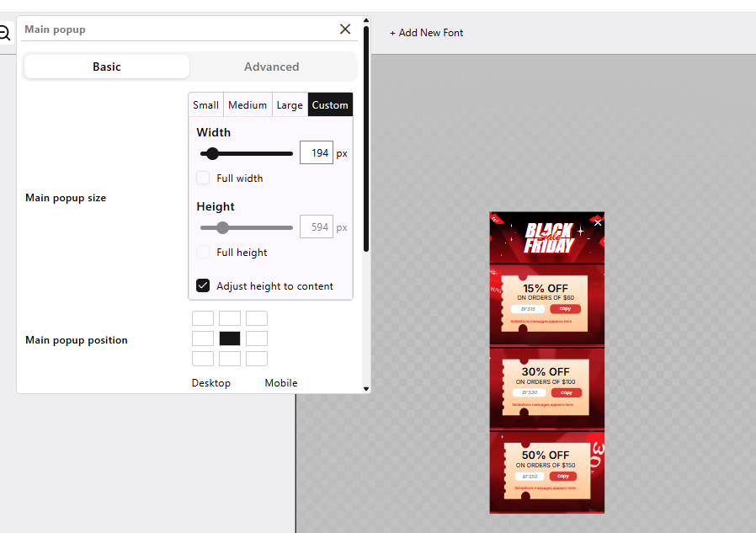Copy the 30% OFF coupon code

tap(567, 392)
